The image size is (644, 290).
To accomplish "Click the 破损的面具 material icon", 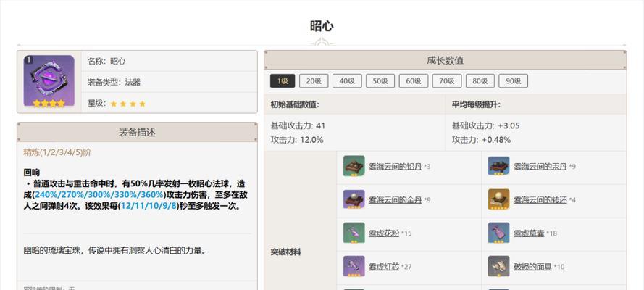I will pyautogui.click(x=498, y=266).
